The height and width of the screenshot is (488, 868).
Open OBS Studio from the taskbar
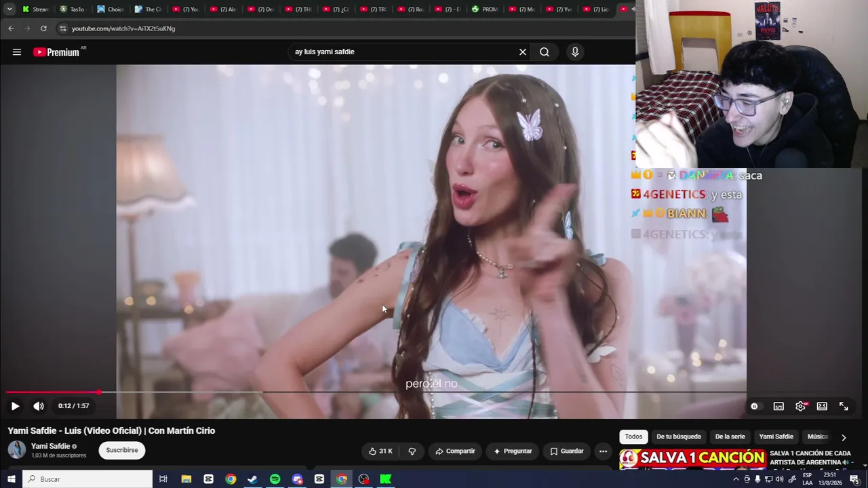click(363, 479)
